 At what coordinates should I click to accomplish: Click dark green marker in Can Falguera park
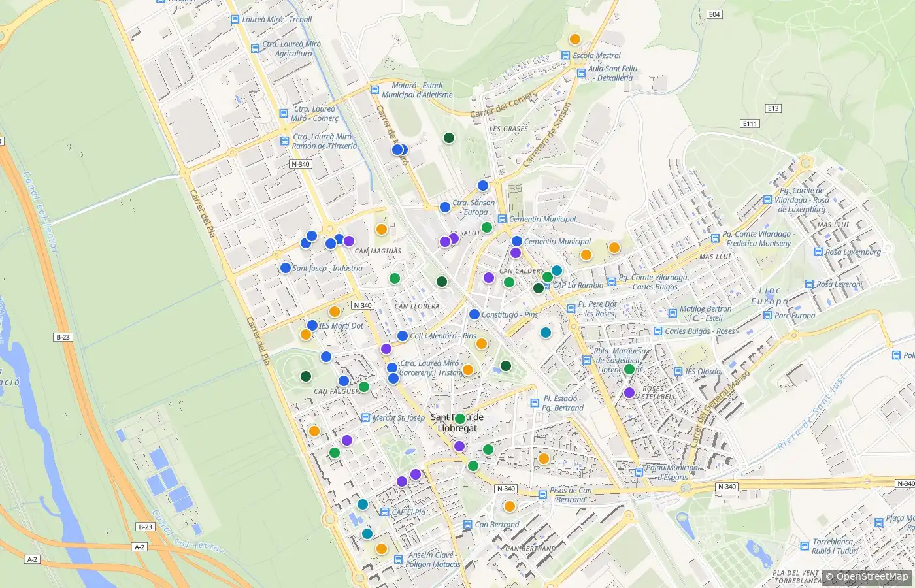click(306, 376)
